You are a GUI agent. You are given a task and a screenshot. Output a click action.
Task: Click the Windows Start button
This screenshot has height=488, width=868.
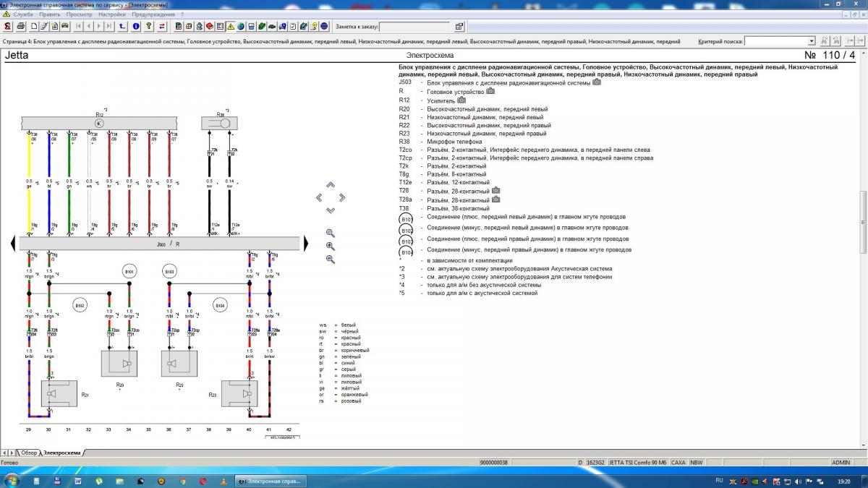tap(12, 480)
